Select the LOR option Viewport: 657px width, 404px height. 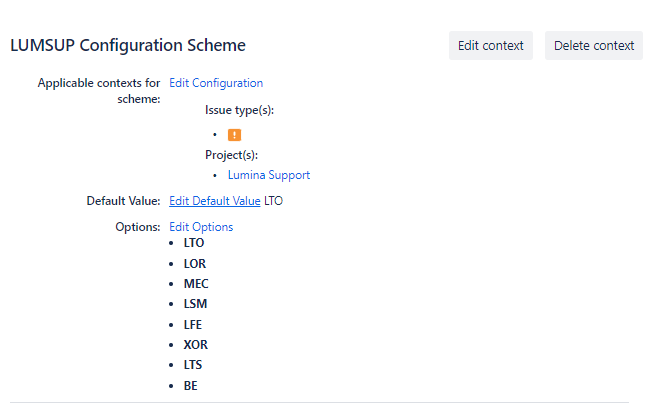tap(194, 264)
